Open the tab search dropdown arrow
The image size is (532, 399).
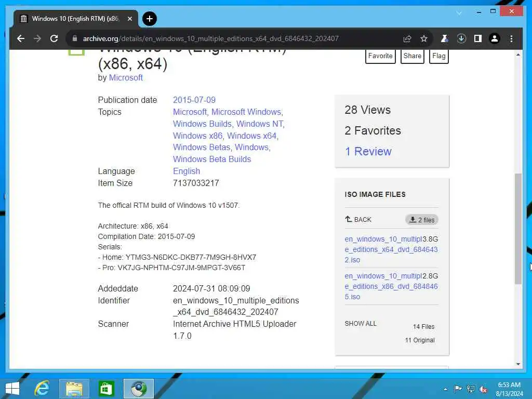(459, 13)
